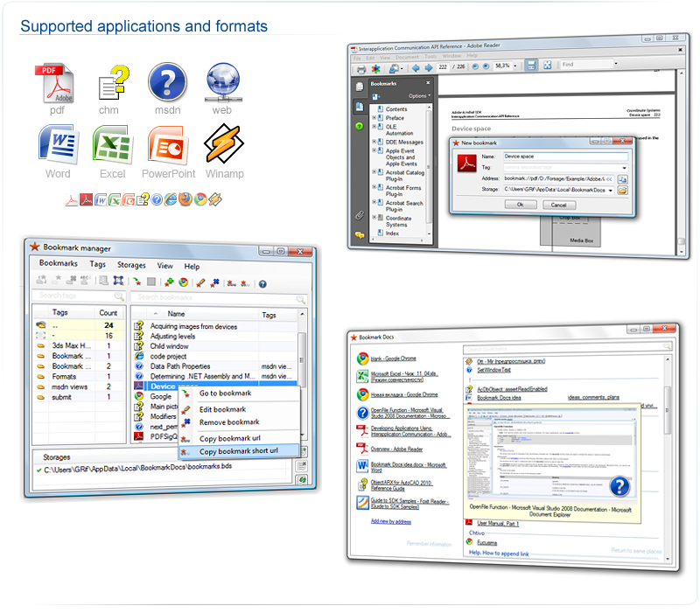Toggle scrolling page view button in Adobe Reader toolbar
Screen dimensions: 700x613
(x=531, y=65)
